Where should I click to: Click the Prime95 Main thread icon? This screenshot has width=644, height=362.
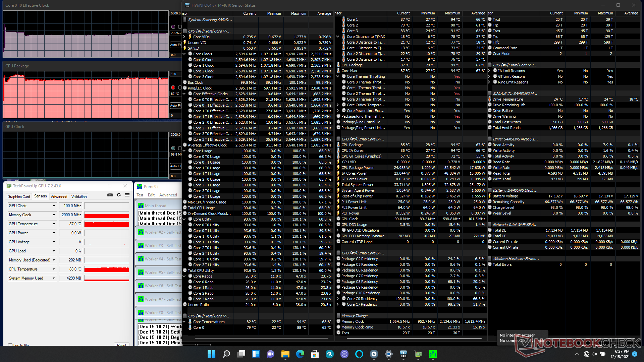coord(141,205)
